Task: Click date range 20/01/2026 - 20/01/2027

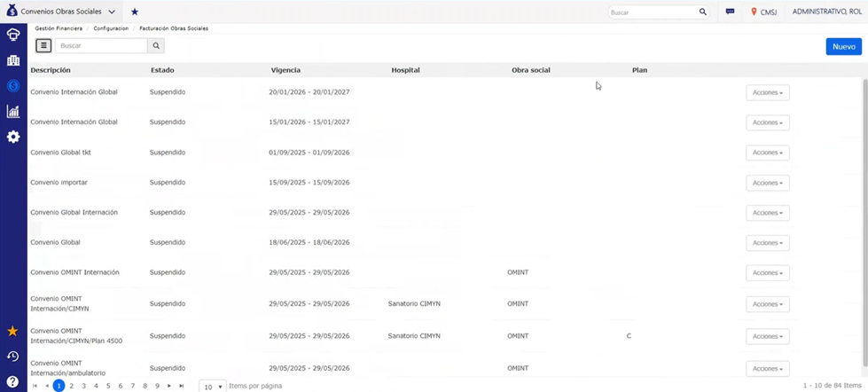Action: point(309,92)
